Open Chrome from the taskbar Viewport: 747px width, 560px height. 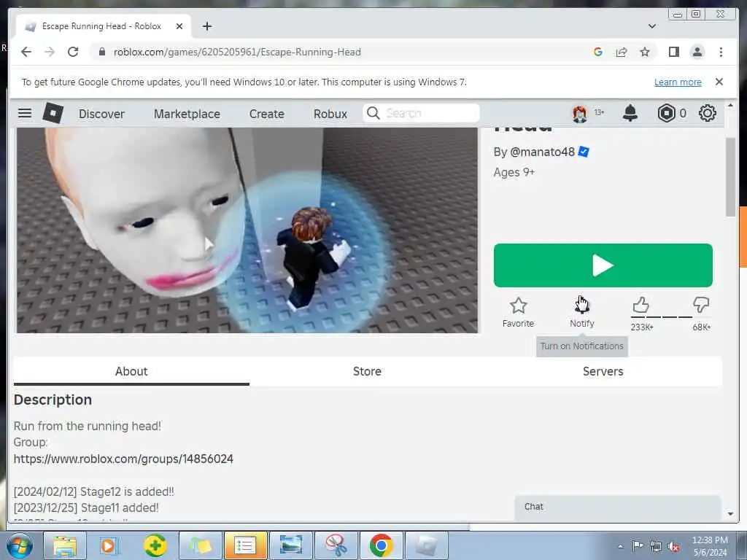click(381, 545)
